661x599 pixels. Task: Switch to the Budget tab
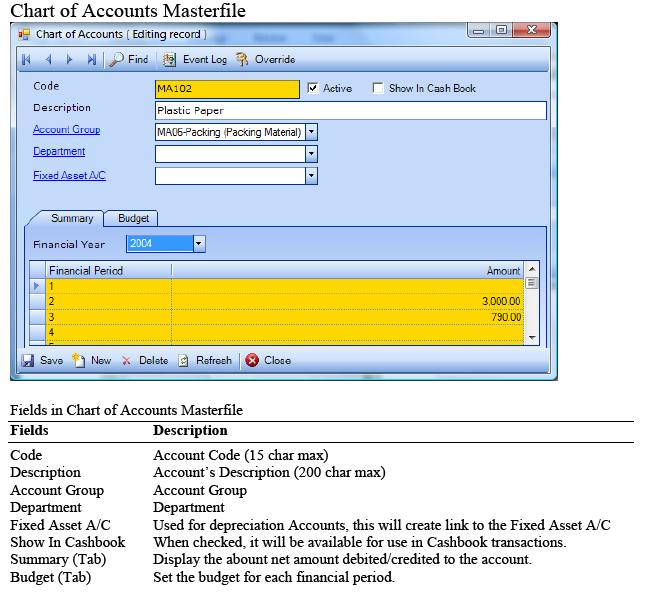pyautogui.click(x=133, y=218)
